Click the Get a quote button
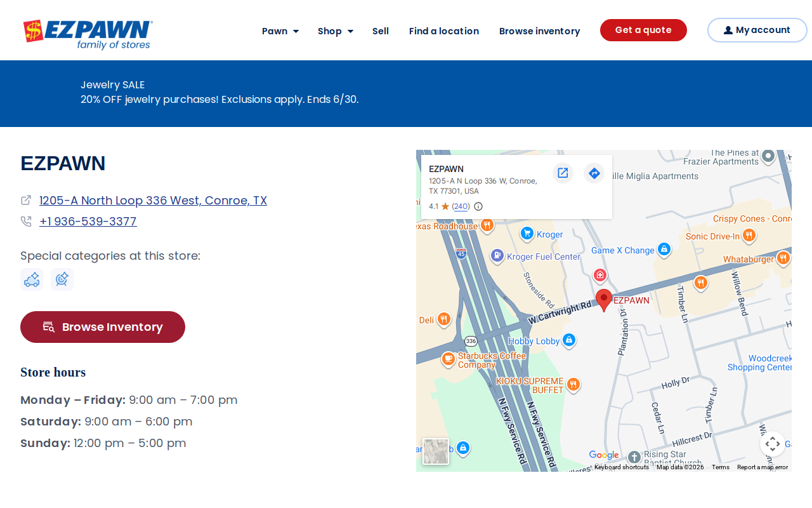812x508 pixels. click(x=643, y=30)
